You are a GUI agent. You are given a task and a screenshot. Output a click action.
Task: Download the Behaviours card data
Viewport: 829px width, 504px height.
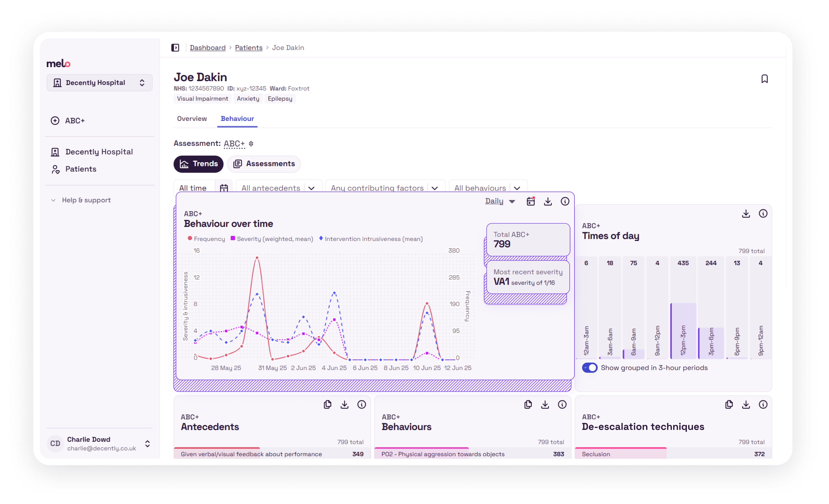(x=545, y=404)
